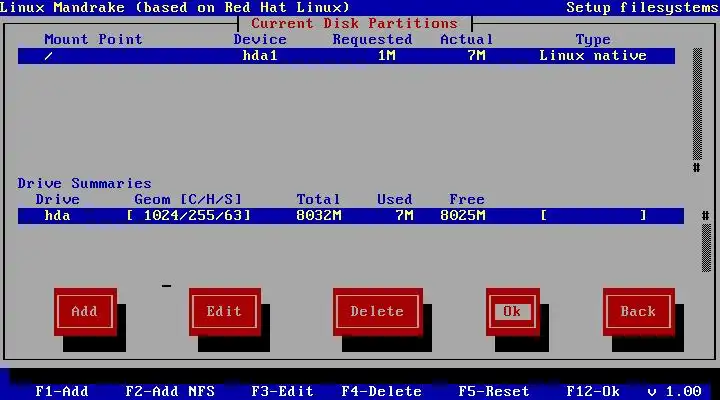Click the Actual column header
The height and width of the screenshot is (400, 720).
point(467,39)
